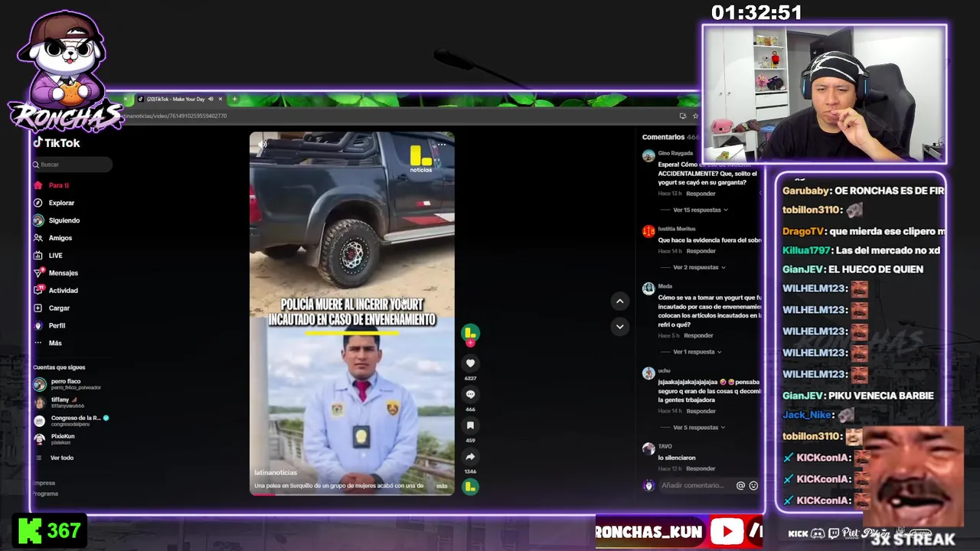Expand Ver 2 respuestas
This screenshot has height=551, width=980.
pyautogui.click(x=699, y=267)
